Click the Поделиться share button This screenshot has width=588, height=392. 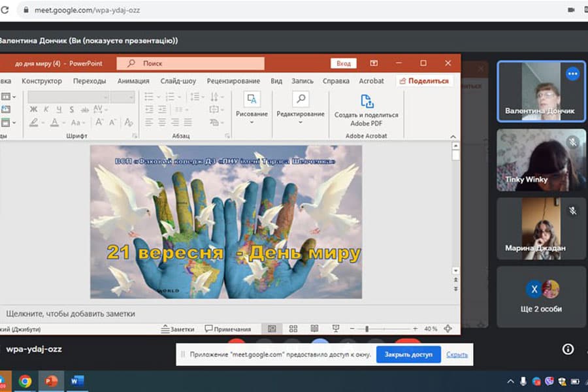(x=424, y=81)
